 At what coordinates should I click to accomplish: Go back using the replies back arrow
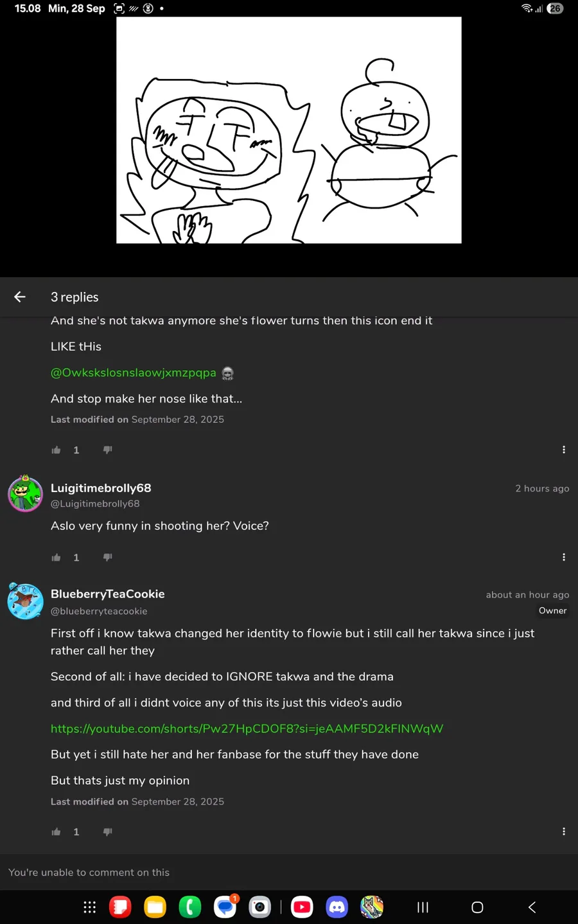pyautogui.click(x=20, y=296)
